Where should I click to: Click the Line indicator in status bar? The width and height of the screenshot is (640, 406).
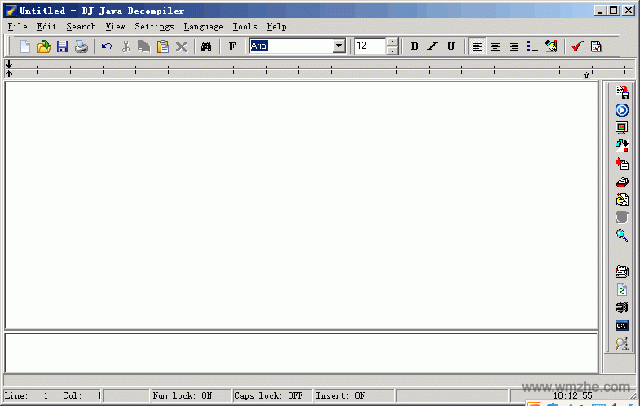27,395
